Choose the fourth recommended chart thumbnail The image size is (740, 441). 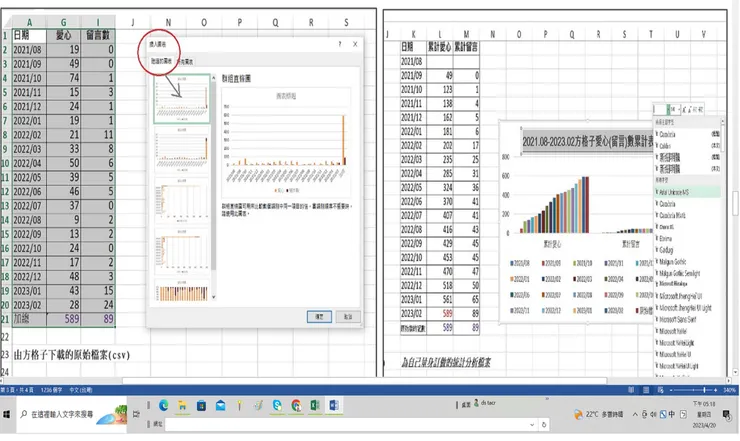182,252
